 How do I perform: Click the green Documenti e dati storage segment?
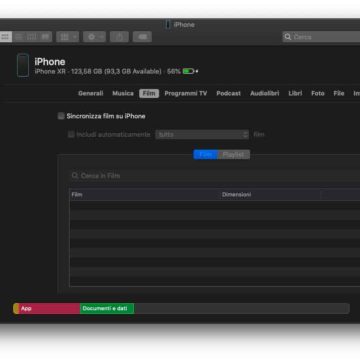pos(107,309)
